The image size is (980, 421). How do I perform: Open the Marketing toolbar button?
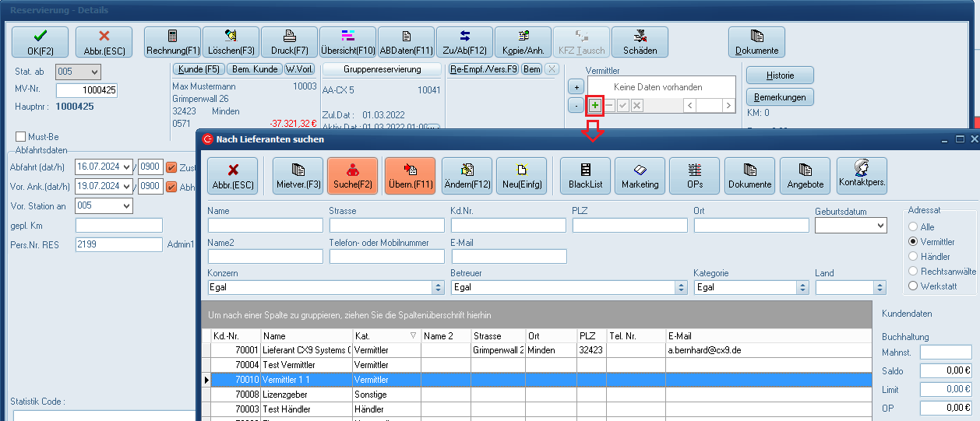[x=640, y=176]
